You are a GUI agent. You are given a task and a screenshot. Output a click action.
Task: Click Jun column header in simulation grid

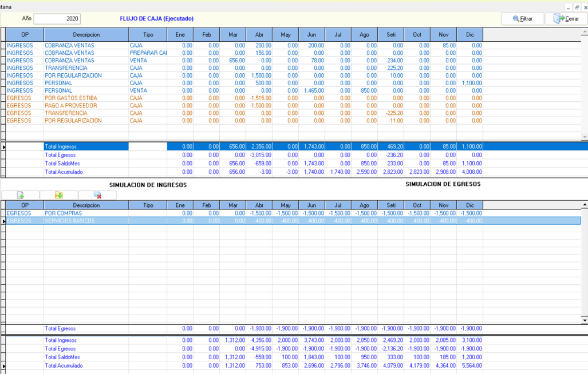tap(311, 205)
